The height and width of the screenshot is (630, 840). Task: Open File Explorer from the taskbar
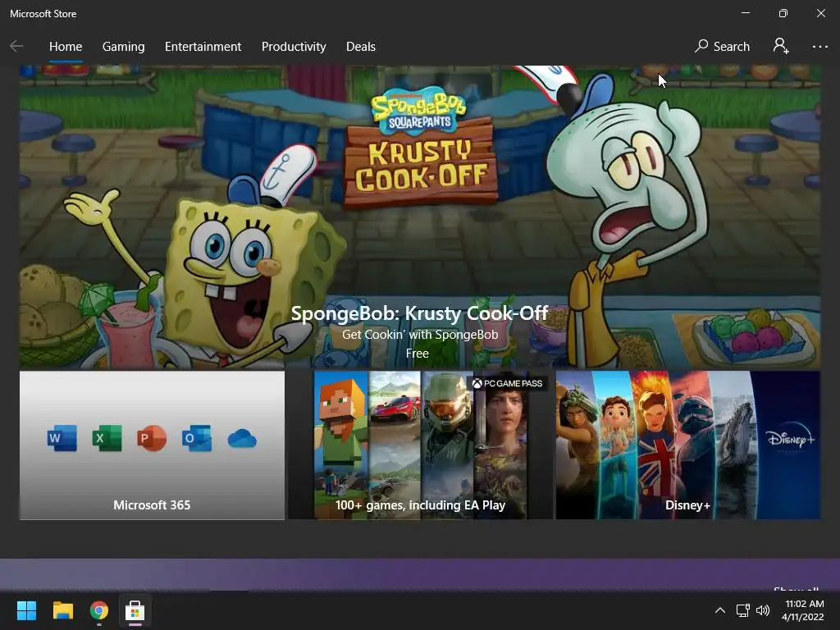(62, 610)
